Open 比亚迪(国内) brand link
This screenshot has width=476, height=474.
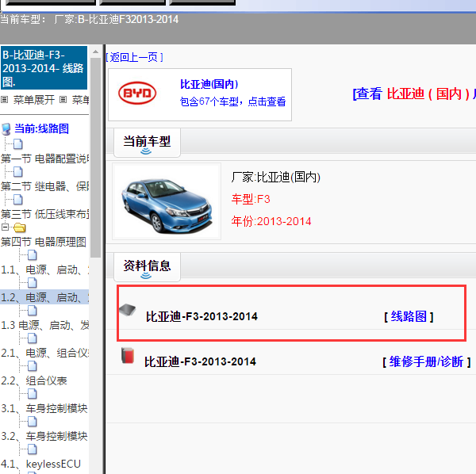pos(209,84)
